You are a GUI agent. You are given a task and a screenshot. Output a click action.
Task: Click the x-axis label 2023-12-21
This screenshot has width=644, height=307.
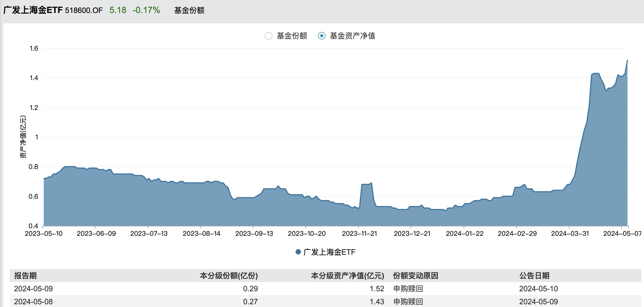pos(412,234)
